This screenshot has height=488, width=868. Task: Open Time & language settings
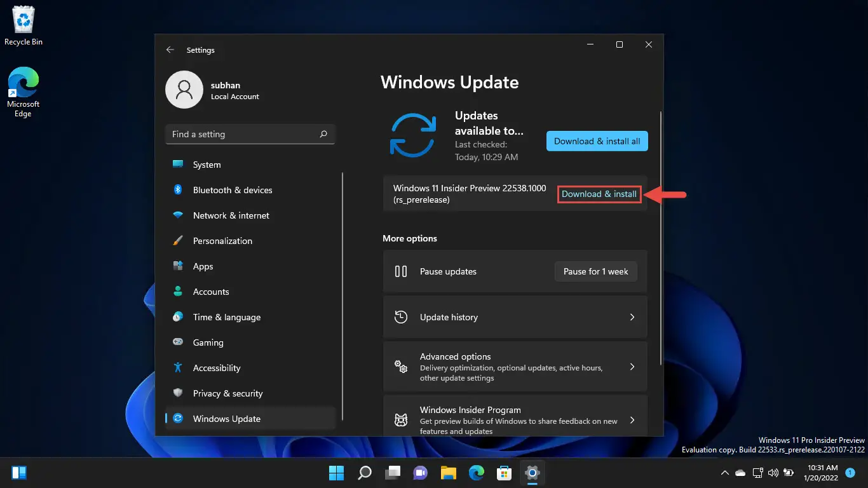(x=250, y=317)
